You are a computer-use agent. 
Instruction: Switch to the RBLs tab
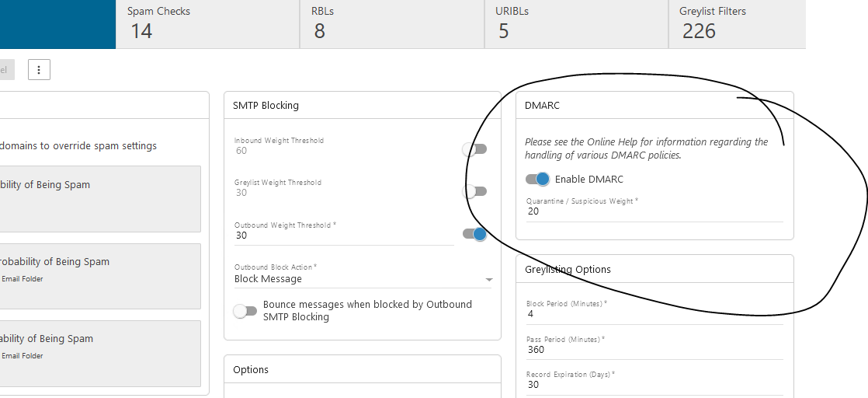click(x=392, y=24)
